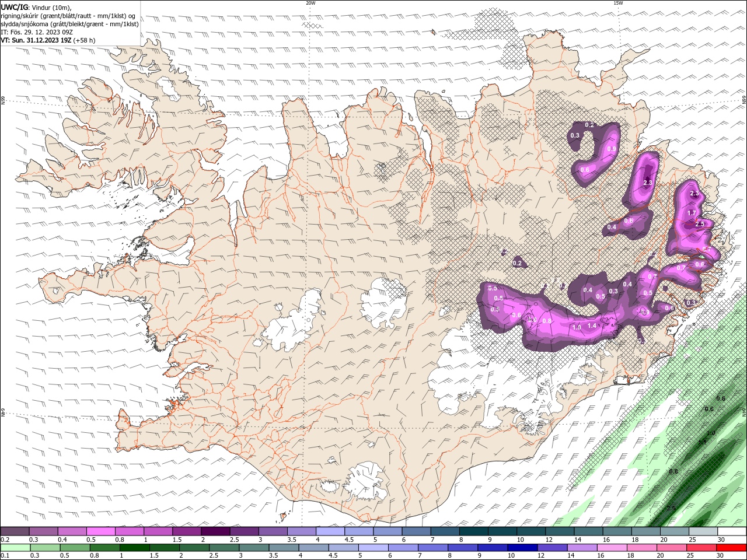Click the bottom-row legend swatch labeled 25
This screenshot has width=747, height=560.
point(701,548)
